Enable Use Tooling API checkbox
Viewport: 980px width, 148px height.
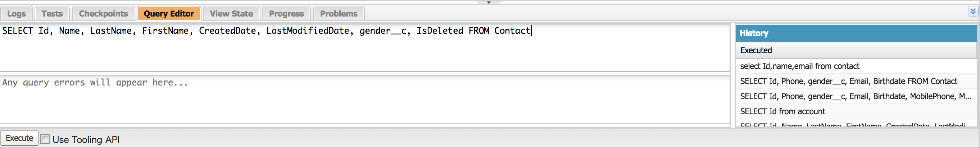click(x=45, y=139)
